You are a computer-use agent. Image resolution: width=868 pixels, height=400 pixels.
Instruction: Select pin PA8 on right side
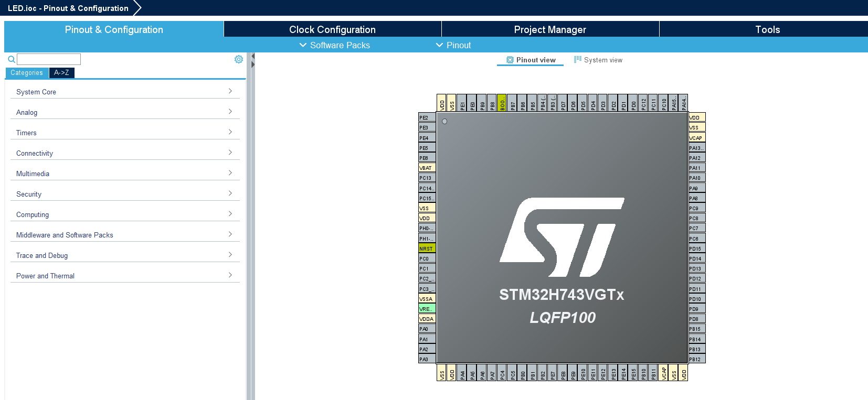coord(697,198)
